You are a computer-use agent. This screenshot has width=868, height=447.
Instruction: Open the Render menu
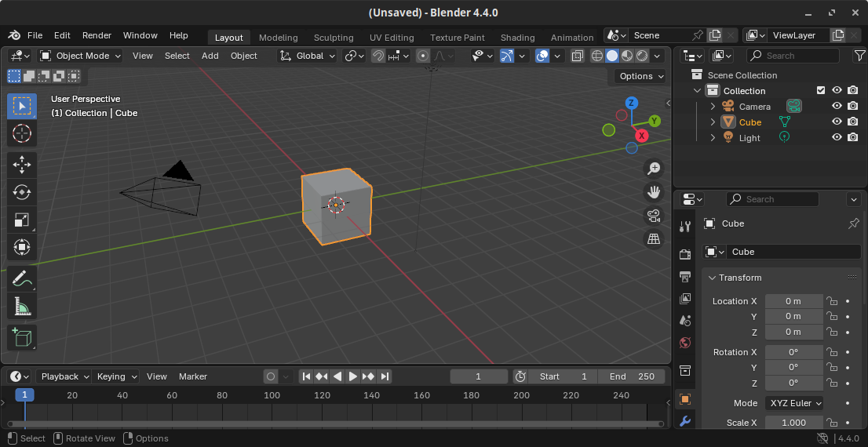(x=97, y=35)
